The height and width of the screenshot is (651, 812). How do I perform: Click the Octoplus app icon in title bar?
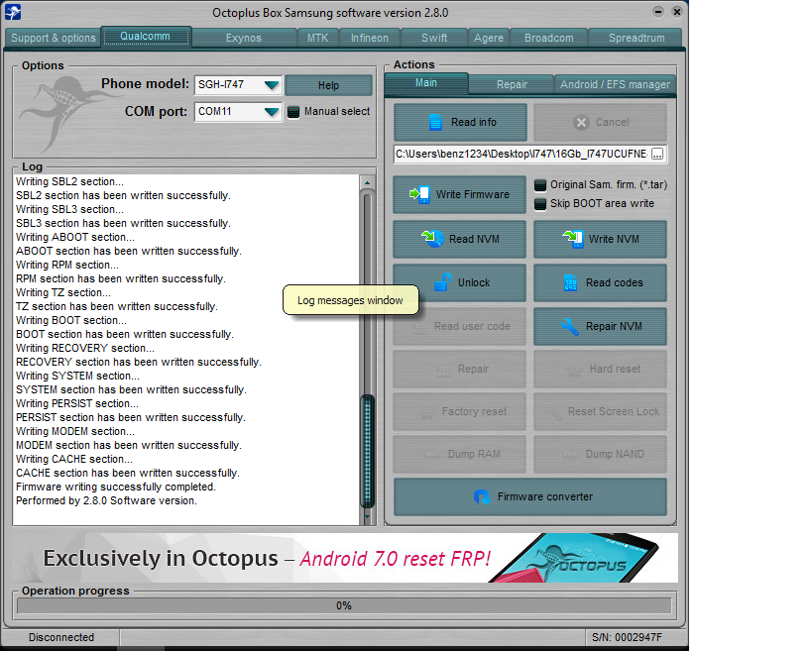click(x=13, y=12)
